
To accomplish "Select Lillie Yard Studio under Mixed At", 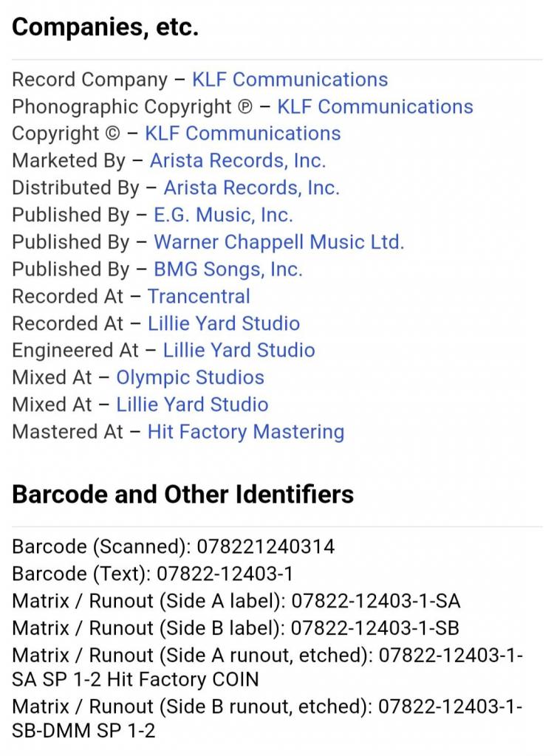I will coord(192,404).
